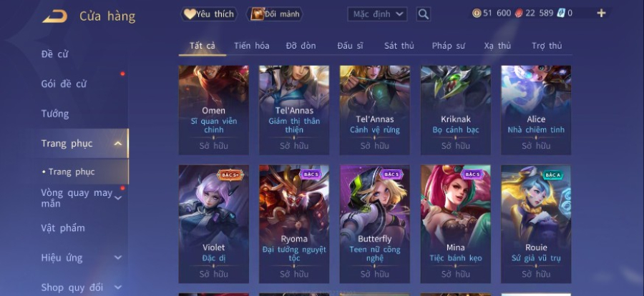Image resolution: width=644 pixels, height=296 pixels.
Task: Click the blue voucher currency icon
Action: [x=561, y=13]
